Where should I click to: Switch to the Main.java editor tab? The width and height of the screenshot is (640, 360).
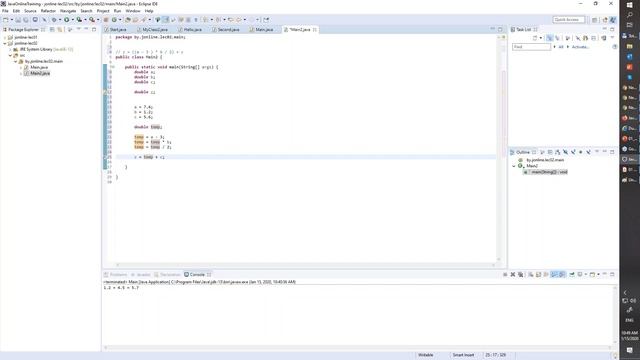pos(264,30)
